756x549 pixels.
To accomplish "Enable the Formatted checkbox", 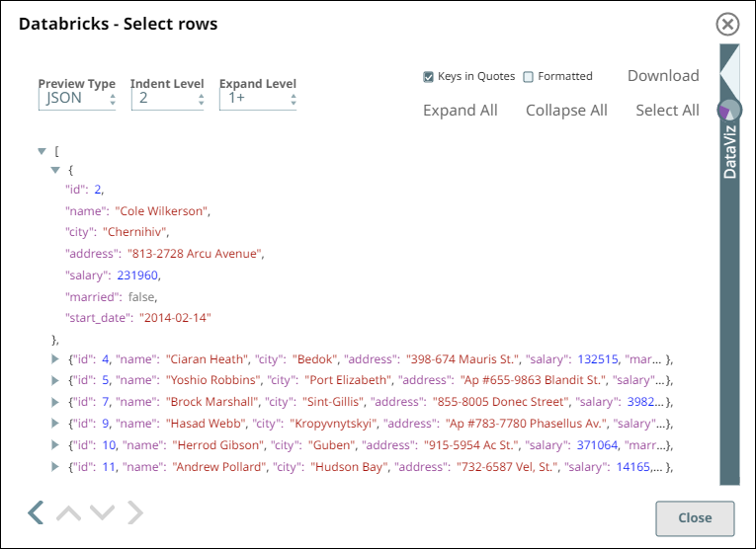I will click(x=529, y=77).
